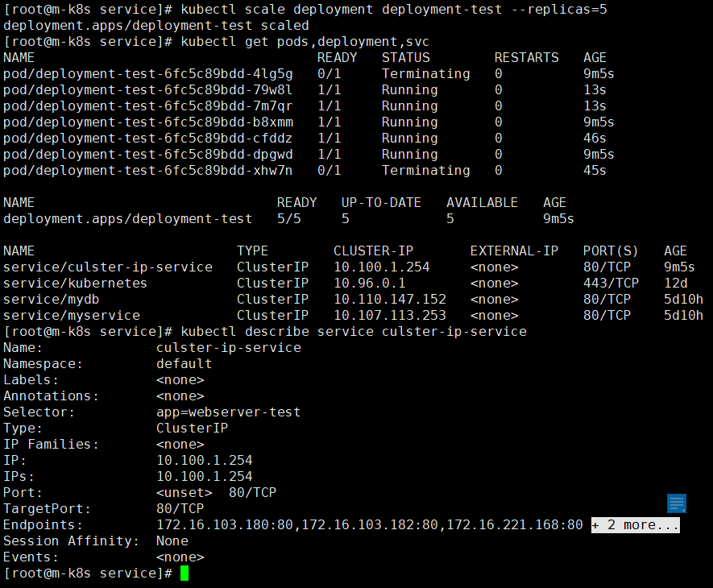Click the Events value <none>

coord(180,557)
